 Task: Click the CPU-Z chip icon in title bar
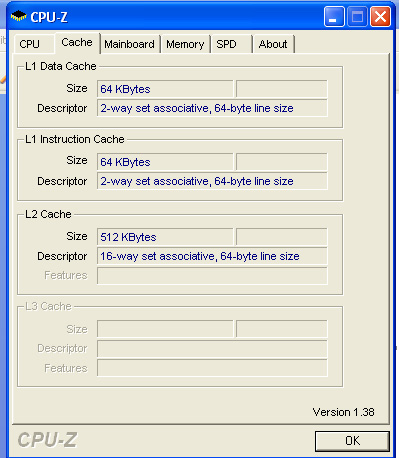pyautogui.click(x=19, y=16)
